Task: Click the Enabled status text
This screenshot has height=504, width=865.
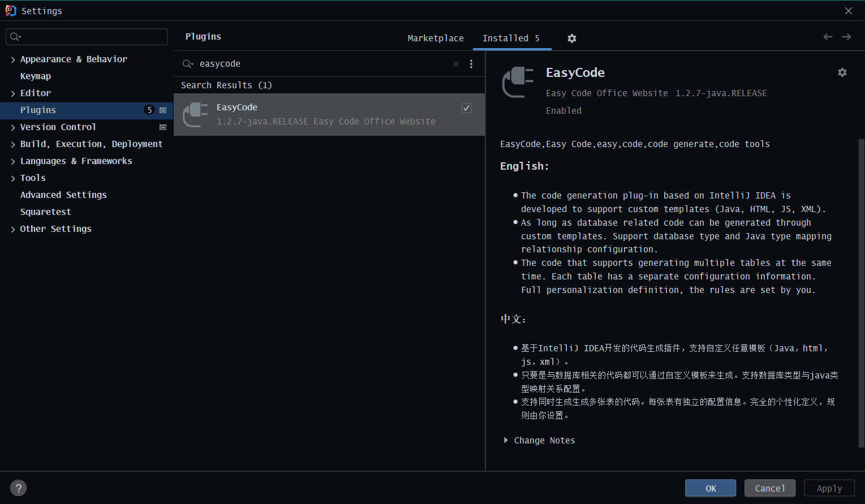Action: (x=563, y=111)
